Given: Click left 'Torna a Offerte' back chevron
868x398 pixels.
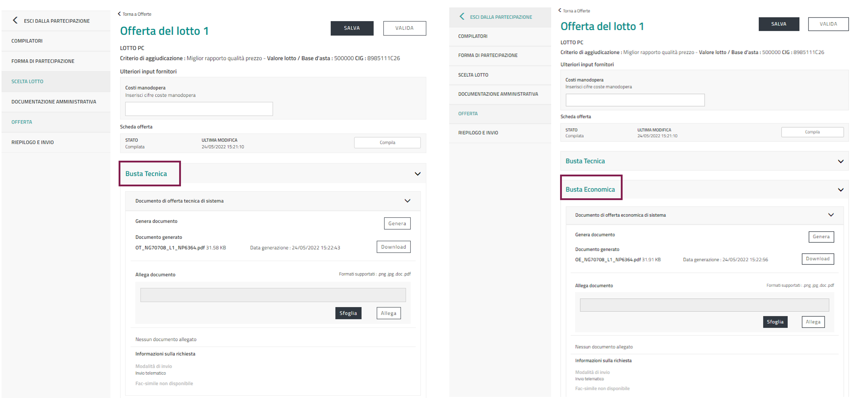Looking at the screenshot, I should pos(119,14).
